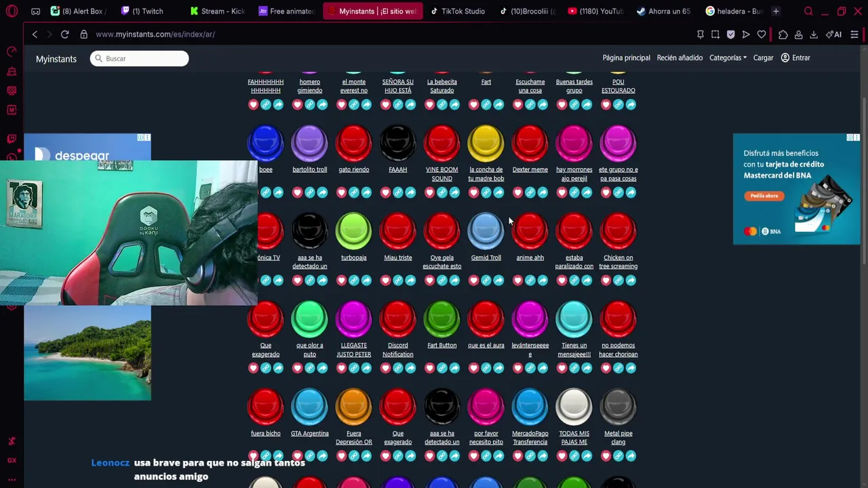
Task: Play the green 'Fart Button' sound
Action: 441,319
